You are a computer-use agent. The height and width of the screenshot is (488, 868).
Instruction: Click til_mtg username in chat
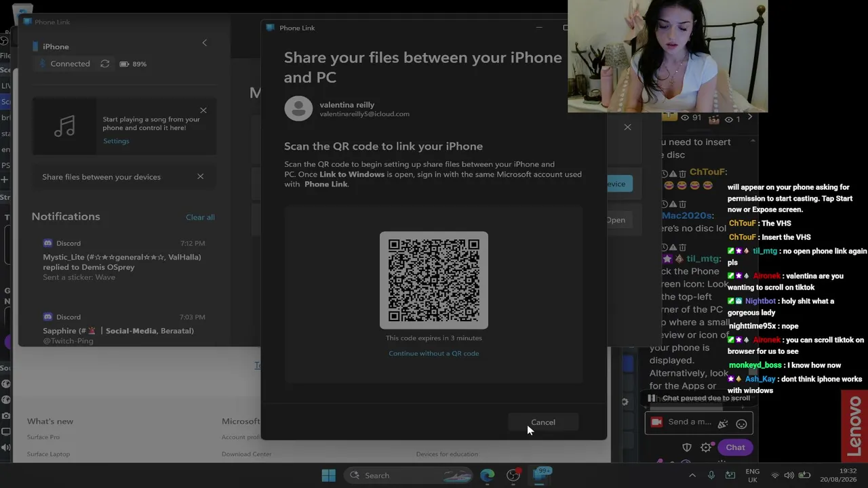pos(703,259)
